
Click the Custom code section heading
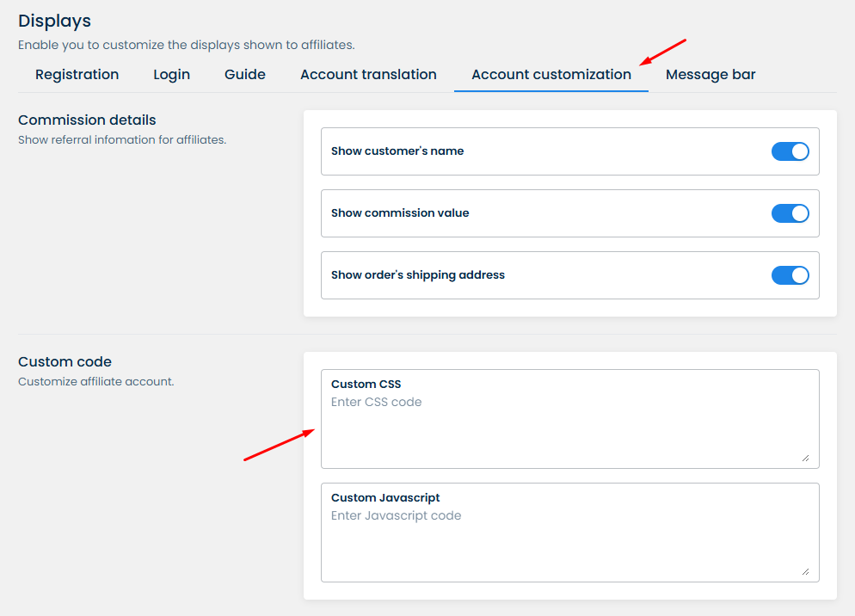[65, 362]
